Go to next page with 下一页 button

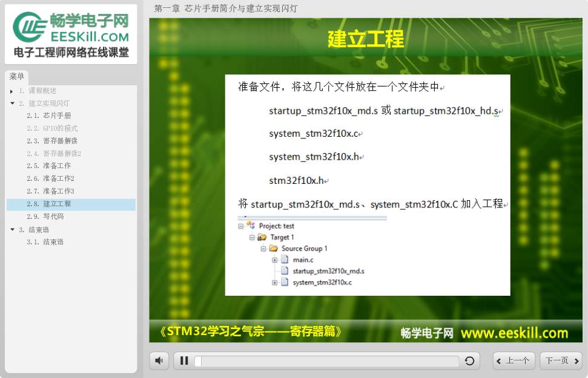pos(561,361)
